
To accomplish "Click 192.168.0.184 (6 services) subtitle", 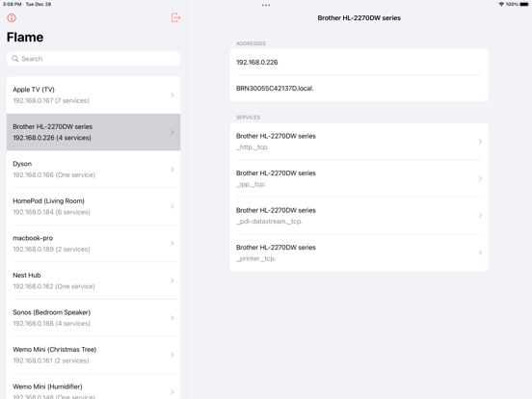I will (x=52, y=212).
